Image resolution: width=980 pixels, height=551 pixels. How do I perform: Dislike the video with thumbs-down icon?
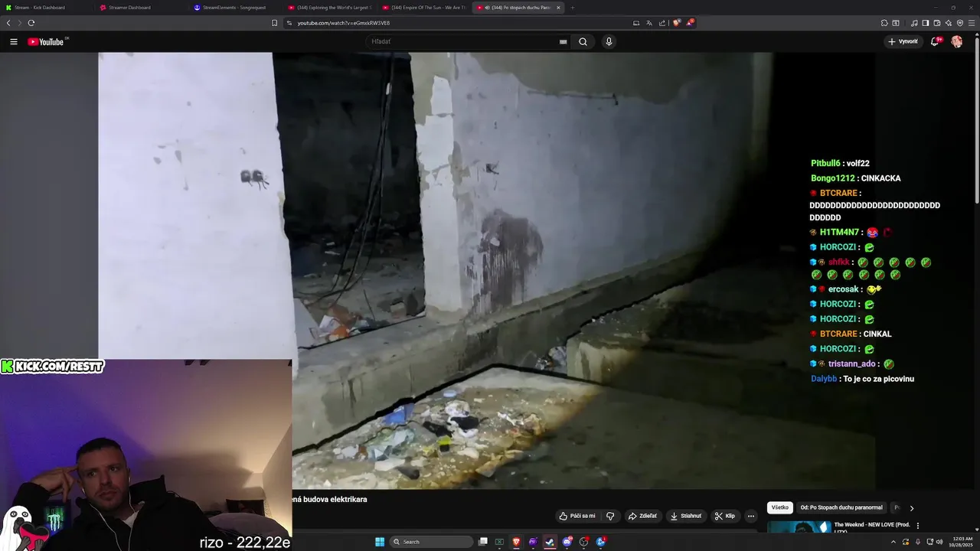point(610,516)
